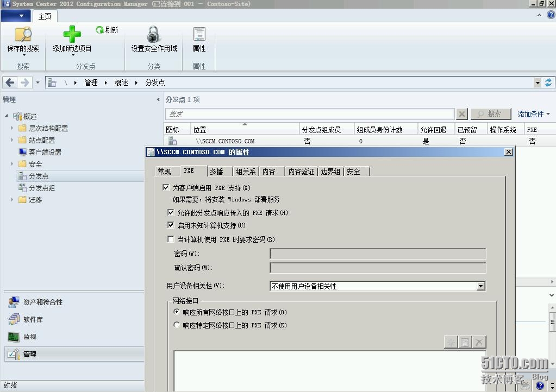
Task: Select 监视 workspace icon
Action: [x=14, y=337]
